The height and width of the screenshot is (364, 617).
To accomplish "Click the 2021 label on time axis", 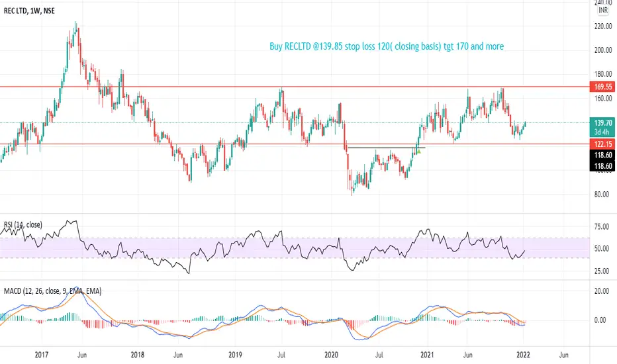I will coord(428,355).
